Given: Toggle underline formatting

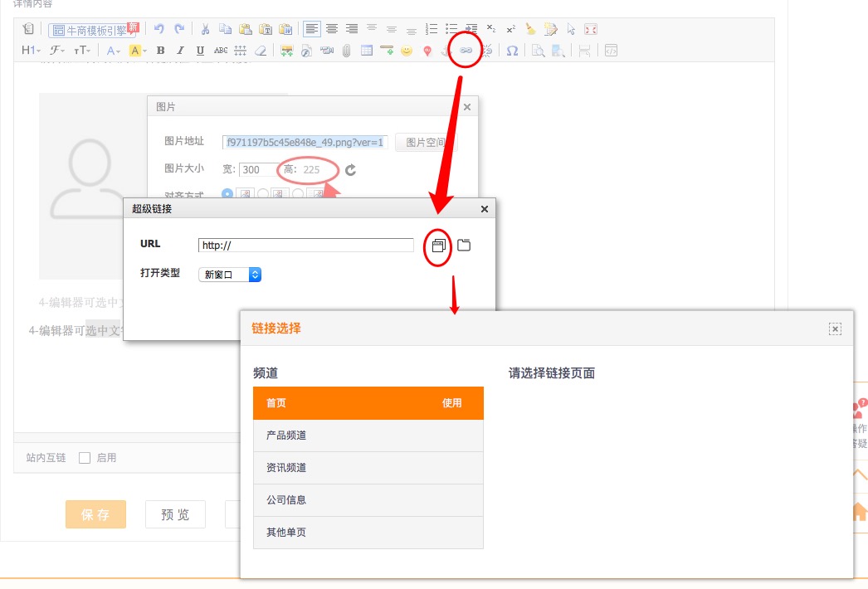Looking at the screenshot, I should (200, 51).
